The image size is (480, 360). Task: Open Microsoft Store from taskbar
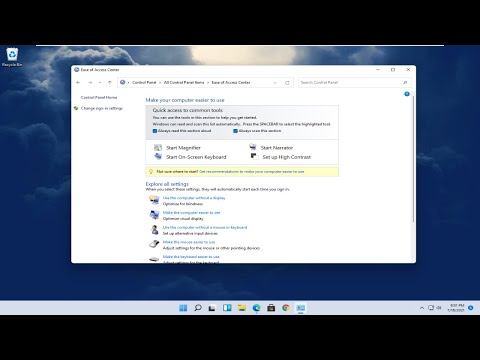coord(271,308)
